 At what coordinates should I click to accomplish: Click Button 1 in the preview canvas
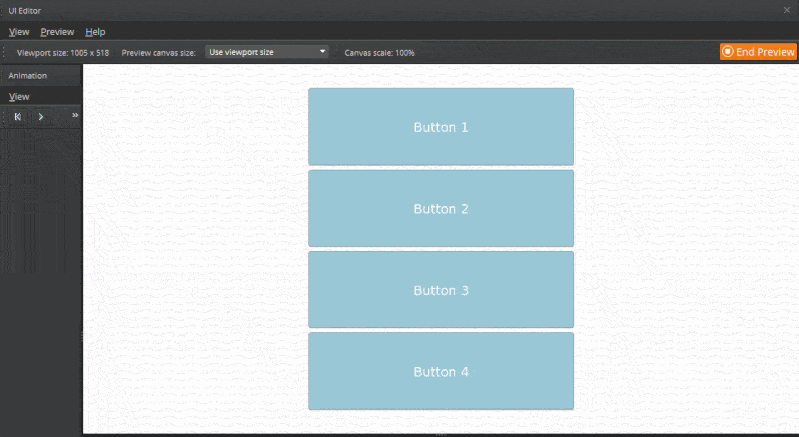(441, 127)
